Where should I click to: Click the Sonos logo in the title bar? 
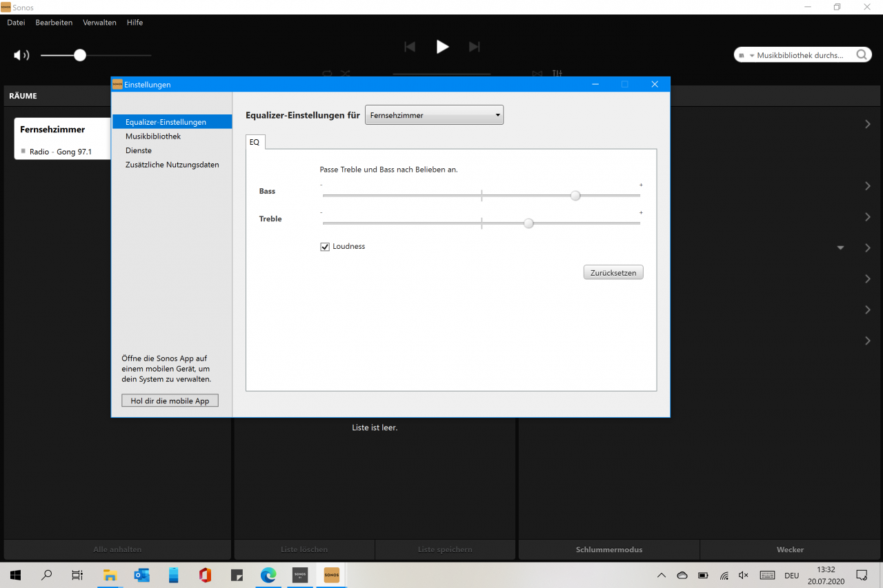tap(6, 7)
